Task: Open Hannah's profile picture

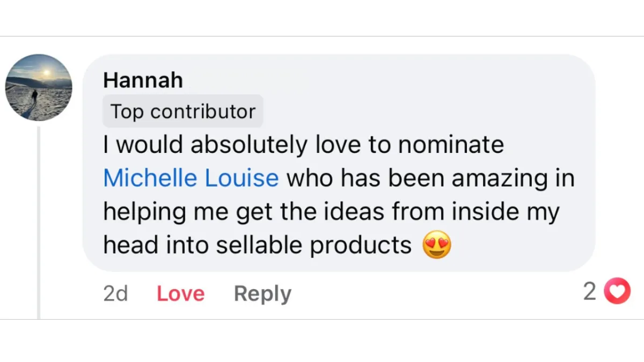Action: point(39,87)
